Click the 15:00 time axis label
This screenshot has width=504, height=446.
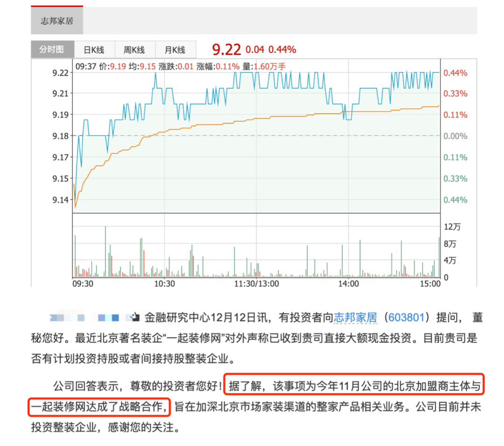pos(430,284)
